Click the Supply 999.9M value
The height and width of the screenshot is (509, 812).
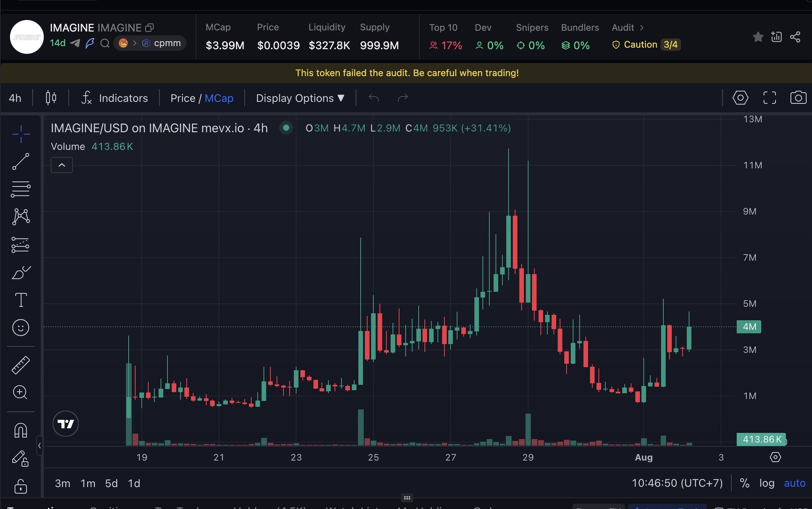click(379, 45)
